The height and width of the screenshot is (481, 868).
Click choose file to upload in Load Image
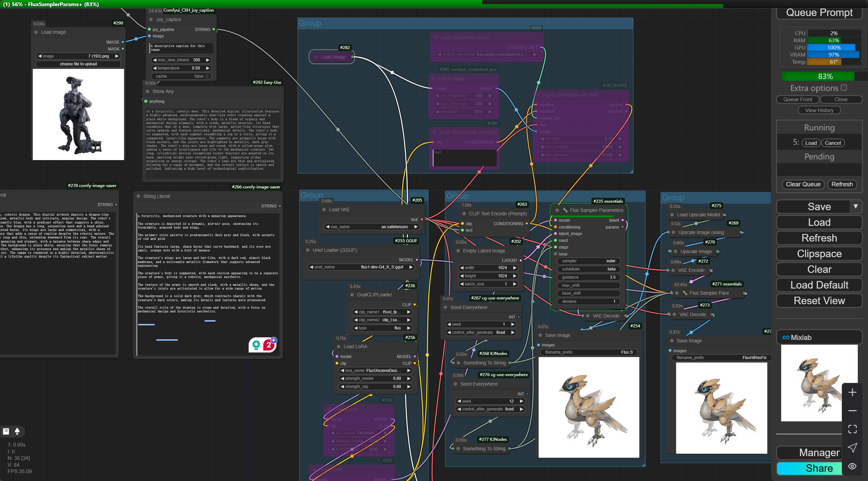click(x=78, y=64)
